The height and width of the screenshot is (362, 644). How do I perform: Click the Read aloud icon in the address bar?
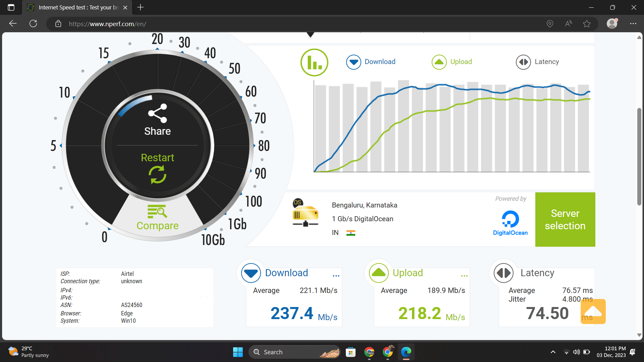[568, 24]
